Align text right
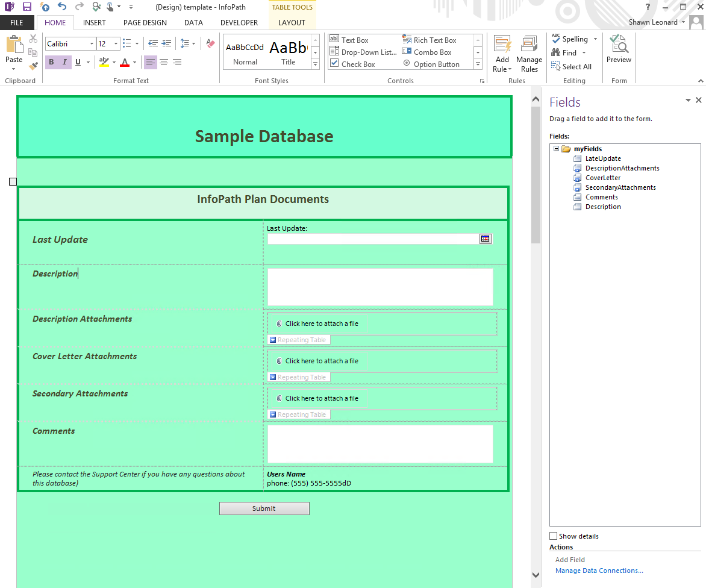This screenshot has width=706, height=588. coord(177,62)
